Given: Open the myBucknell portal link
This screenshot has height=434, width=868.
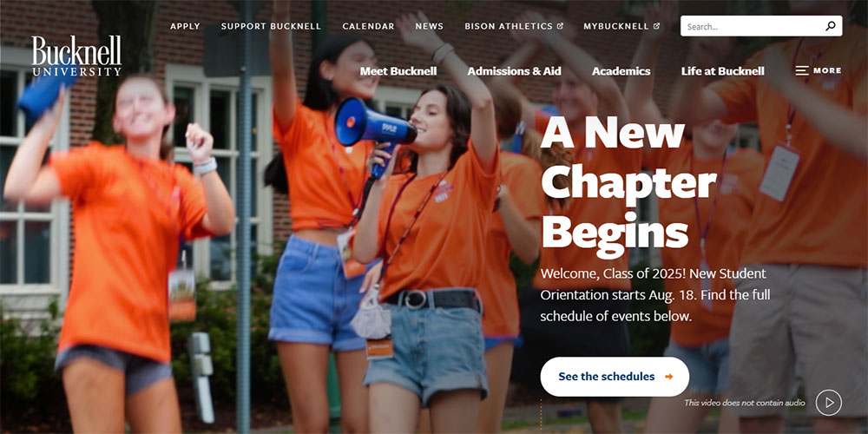Looking at the screenshot, I should tap(616, 26).
